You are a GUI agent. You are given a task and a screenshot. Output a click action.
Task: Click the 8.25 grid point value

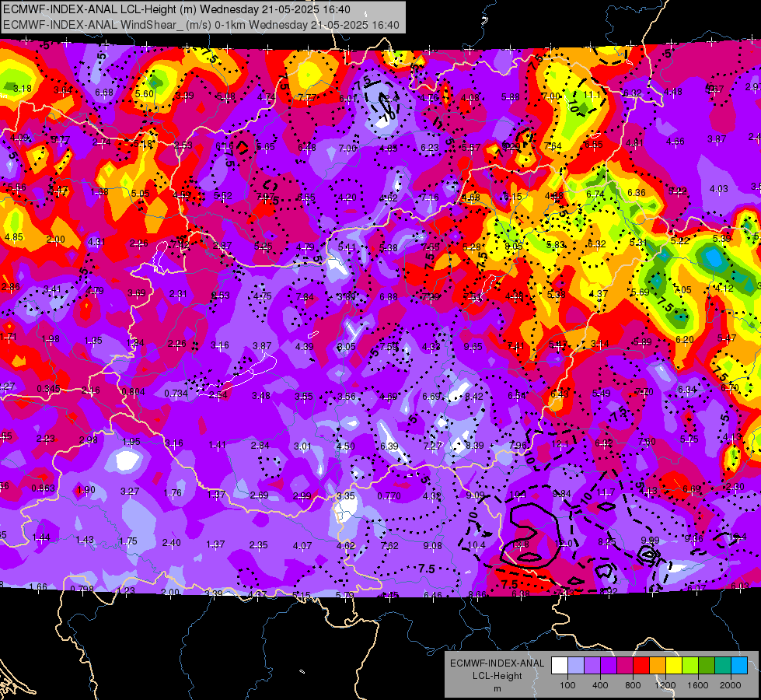click(x=606, y=541)
